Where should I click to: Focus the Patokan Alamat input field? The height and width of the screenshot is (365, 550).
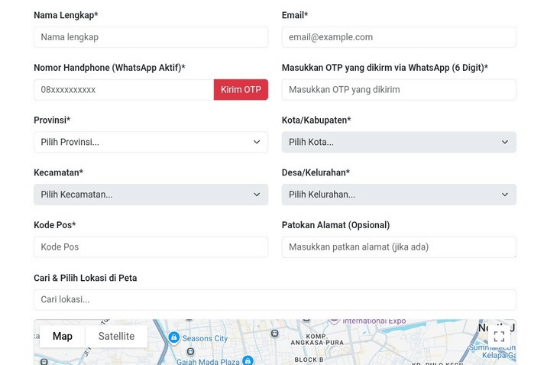click(399, 247)
